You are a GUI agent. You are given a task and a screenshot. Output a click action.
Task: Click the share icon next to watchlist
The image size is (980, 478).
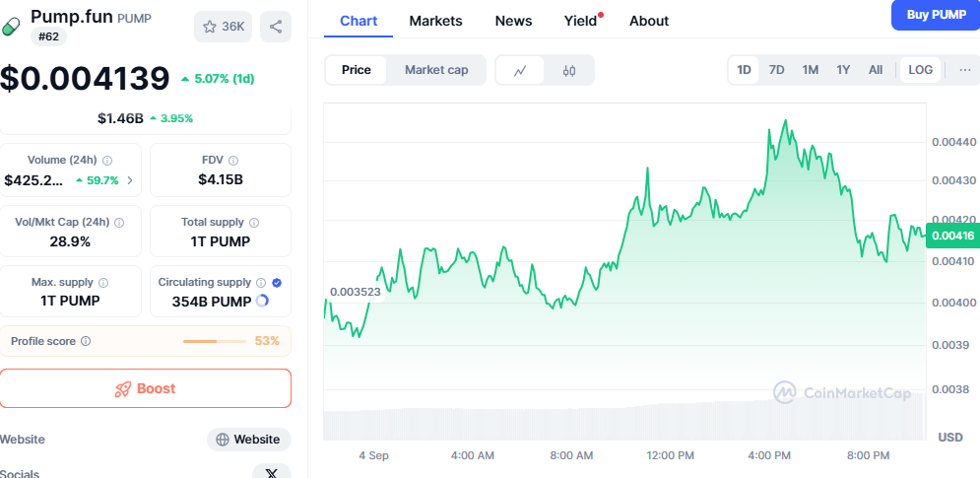276,27
